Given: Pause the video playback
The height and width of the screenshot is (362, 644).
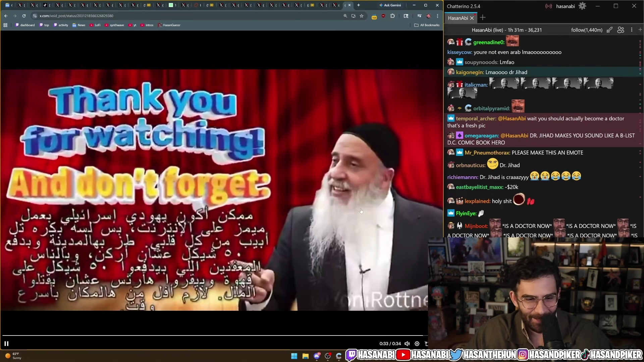Looking at the screenshot, I should 6,344.
